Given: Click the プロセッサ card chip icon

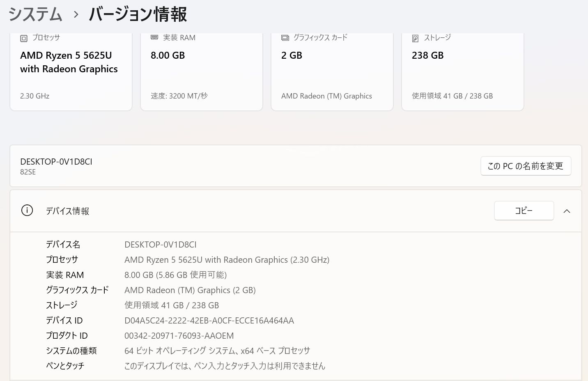Looking at the screenshot, I should (24, 38).
